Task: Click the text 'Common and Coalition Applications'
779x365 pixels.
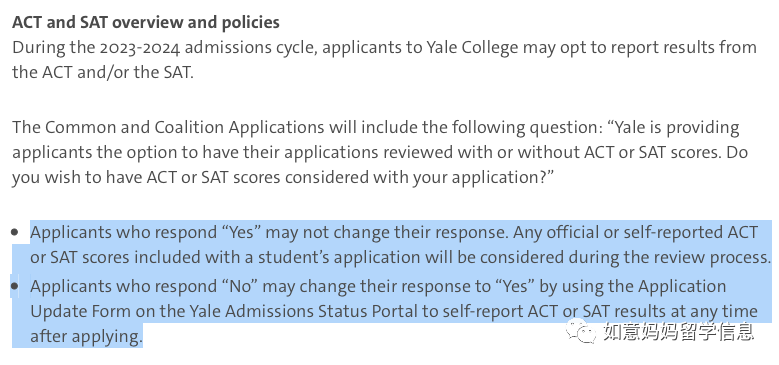Action: tap(184, 128)
